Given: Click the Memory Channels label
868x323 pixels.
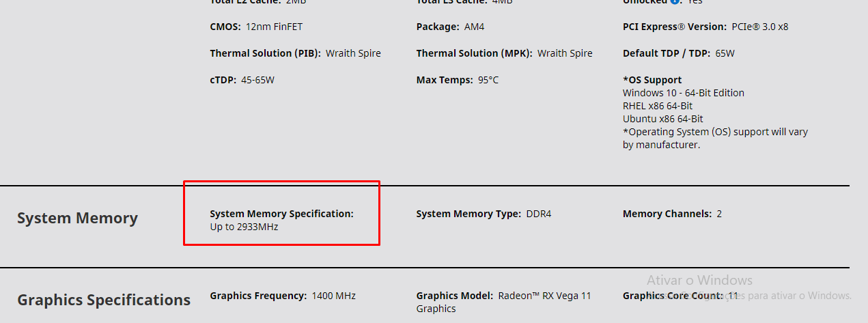Looking at the screenshot, I should (x=667, y=214).
